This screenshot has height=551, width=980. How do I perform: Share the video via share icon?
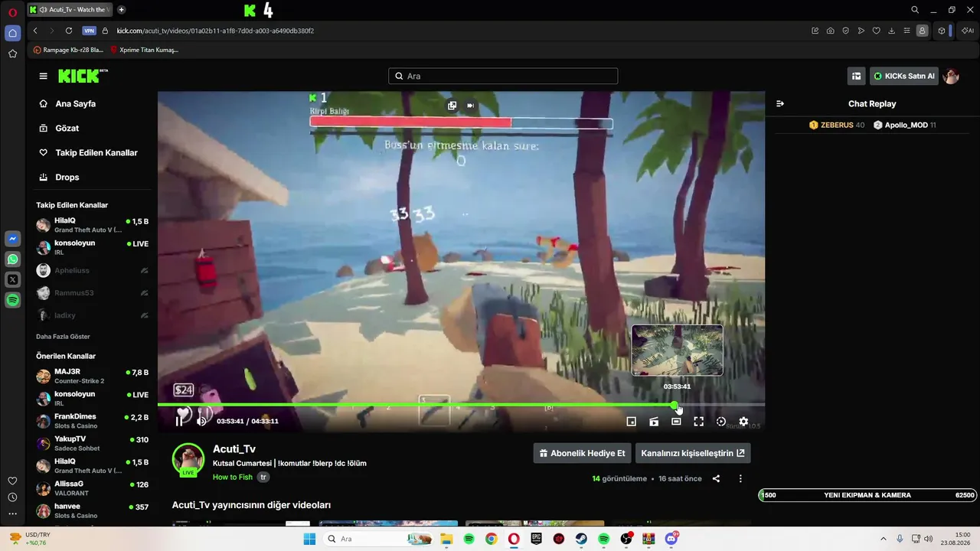(716, 478)
